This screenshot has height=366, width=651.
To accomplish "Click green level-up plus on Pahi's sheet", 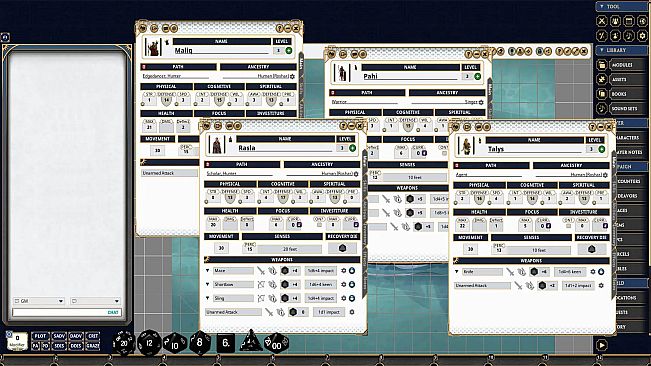I will click(477, 76).
